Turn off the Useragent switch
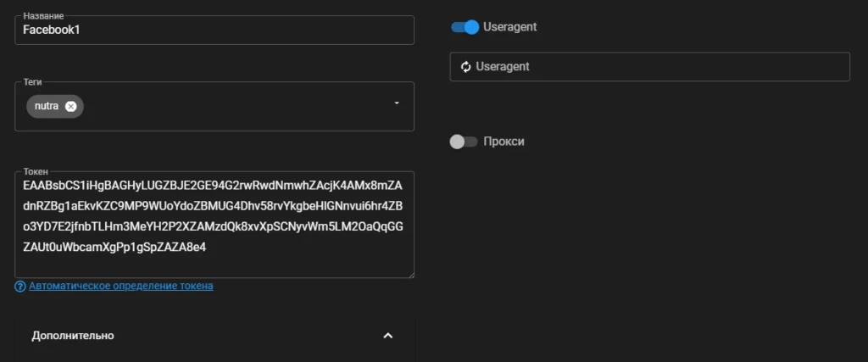868x362 pixels. click(465, 27)
